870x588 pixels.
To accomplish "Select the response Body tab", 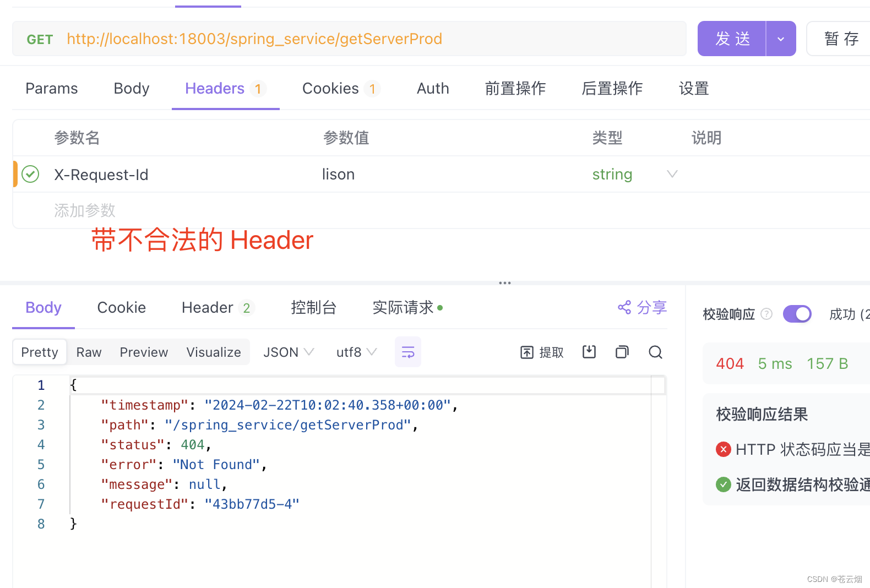I will [44, 307].
